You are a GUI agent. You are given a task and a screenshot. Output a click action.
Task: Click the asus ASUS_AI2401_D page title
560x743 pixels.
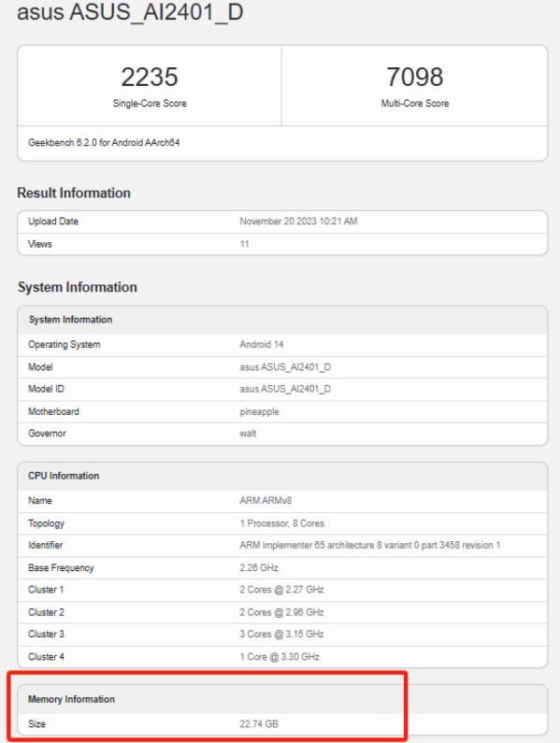tap(130, 11)
